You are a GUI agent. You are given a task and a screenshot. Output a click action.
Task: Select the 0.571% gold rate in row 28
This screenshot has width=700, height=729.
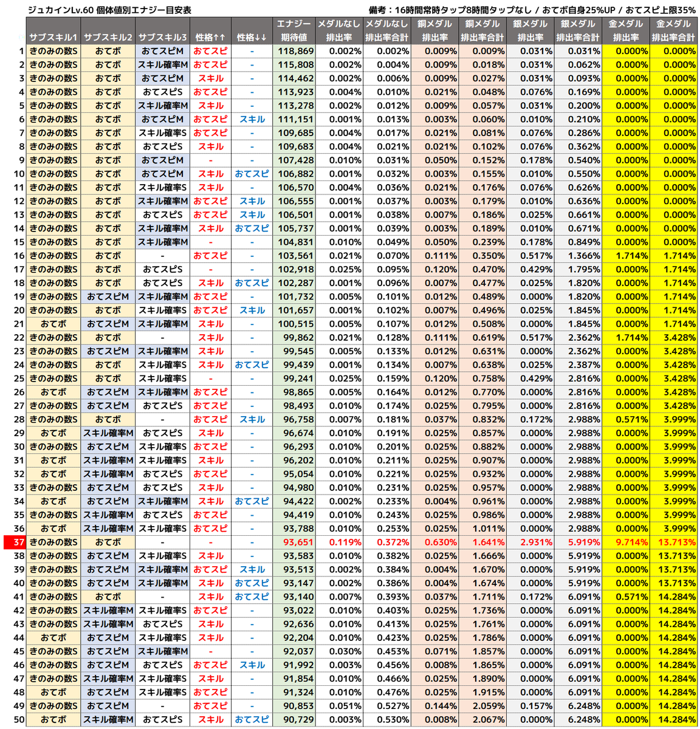click(626, 419)
